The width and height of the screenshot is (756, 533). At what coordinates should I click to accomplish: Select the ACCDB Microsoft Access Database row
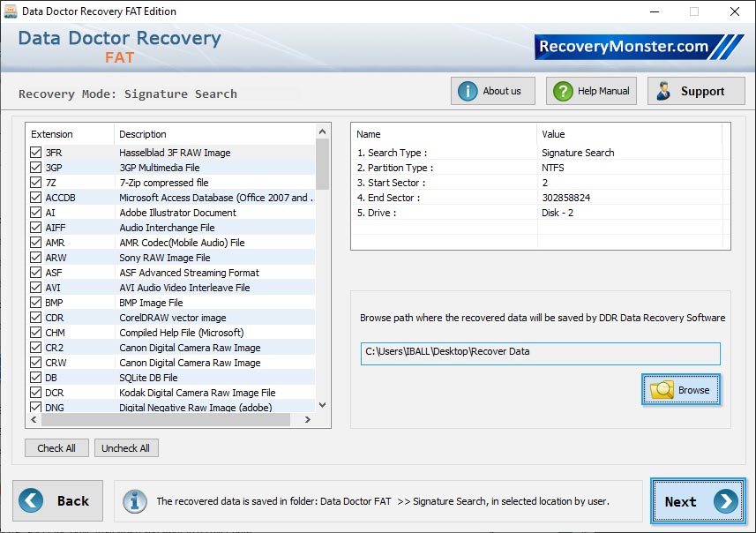click(x=176, y=197)
